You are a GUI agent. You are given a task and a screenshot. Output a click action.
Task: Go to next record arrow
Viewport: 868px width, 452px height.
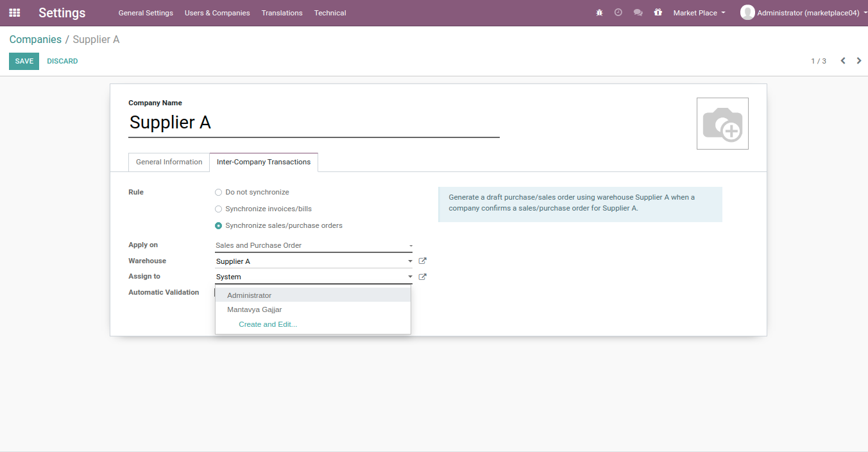coord(859,61)
